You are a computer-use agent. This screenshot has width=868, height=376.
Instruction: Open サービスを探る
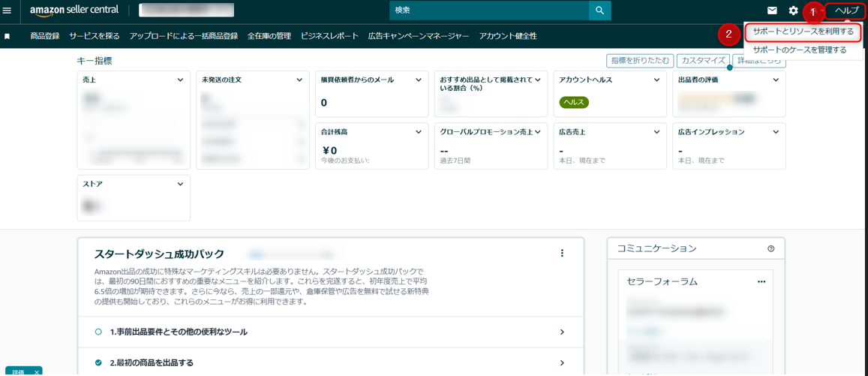pos(94,37)
